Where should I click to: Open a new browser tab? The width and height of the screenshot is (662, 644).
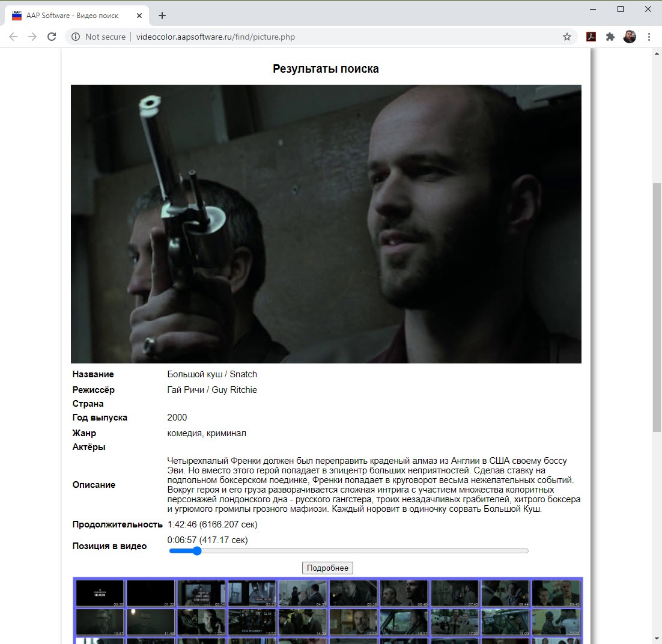[162, 16]
